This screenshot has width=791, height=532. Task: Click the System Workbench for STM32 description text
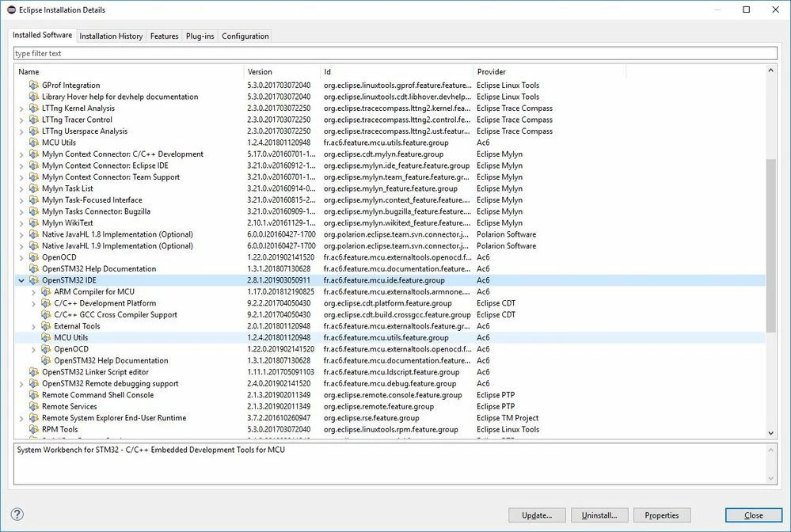point(150,450)
